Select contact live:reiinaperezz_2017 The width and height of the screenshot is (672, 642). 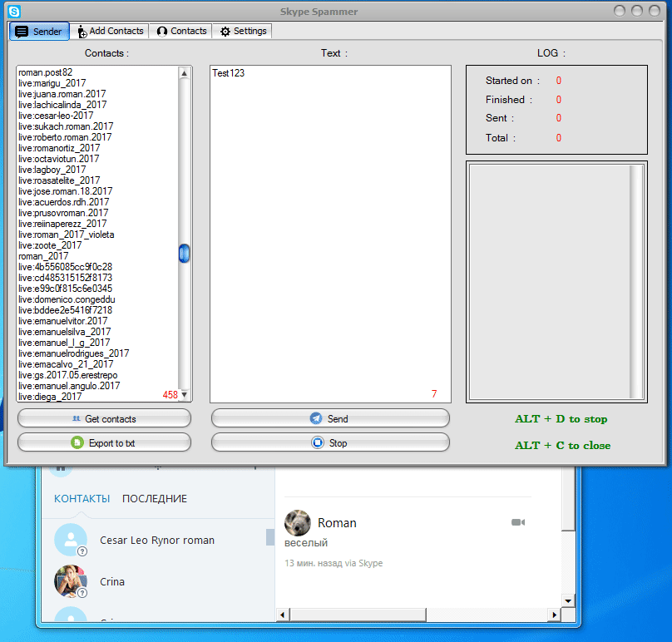pyautogui.click(x=62, y=223)
